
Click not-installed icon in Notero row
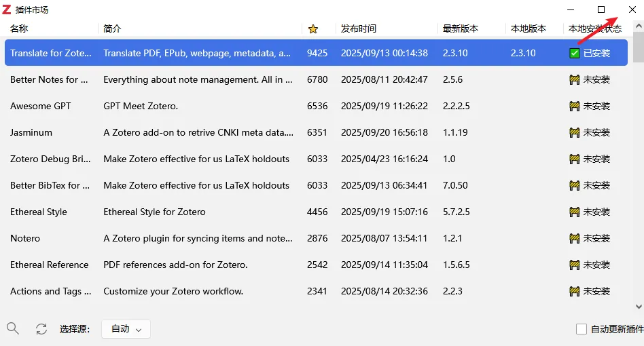[x=574, y=238]
